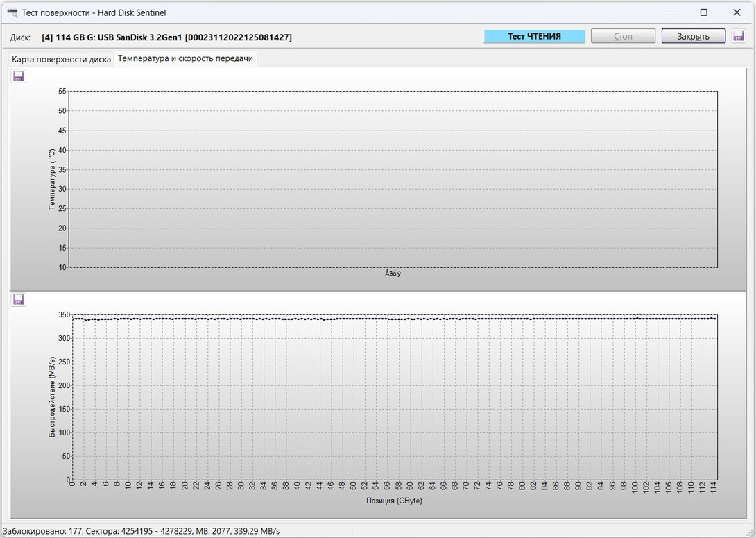Save the temperature chart using its floppy icon

click(19, 76)
